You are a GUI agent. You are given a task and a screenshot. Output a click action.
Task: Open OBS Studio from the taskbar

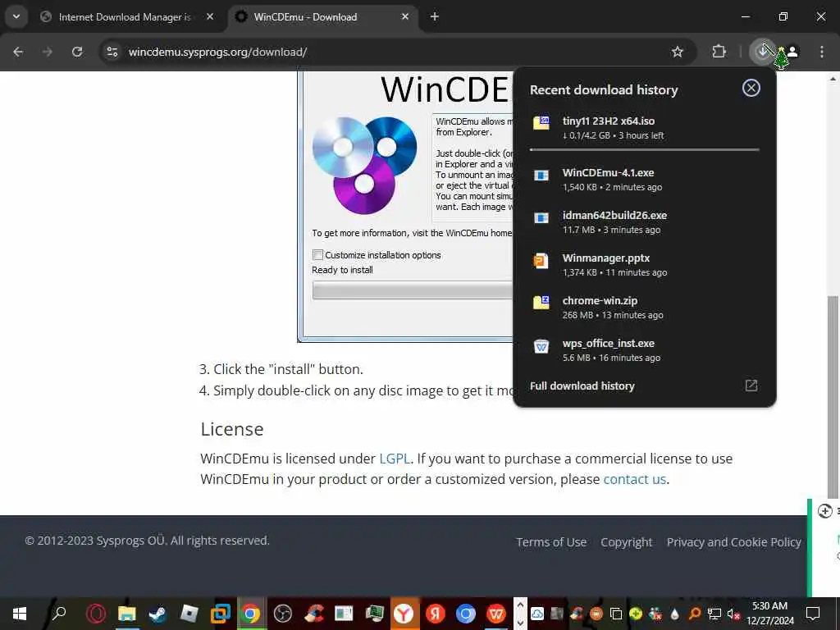[282, 614]
